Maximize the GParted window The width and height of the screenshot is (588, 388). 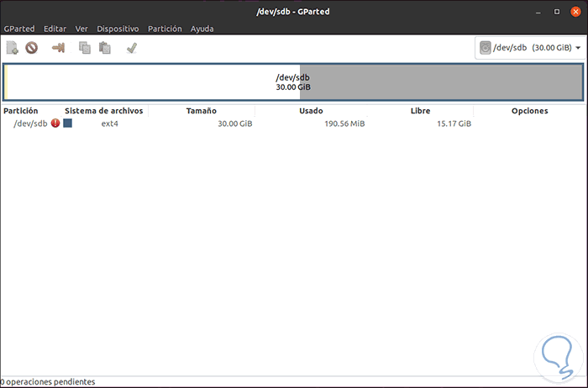point(557,12)
